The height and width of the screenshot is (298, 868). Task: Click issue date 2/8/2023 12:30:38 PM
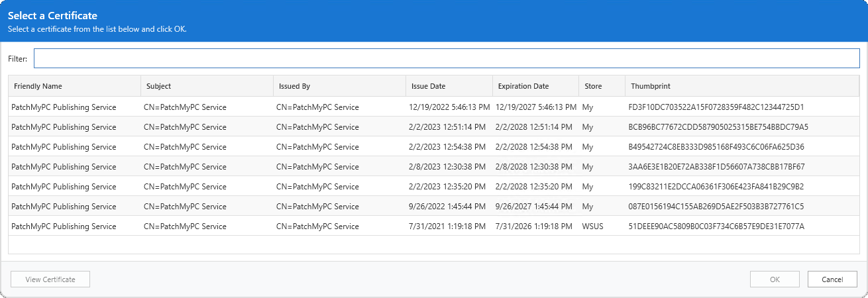[447, 167]
